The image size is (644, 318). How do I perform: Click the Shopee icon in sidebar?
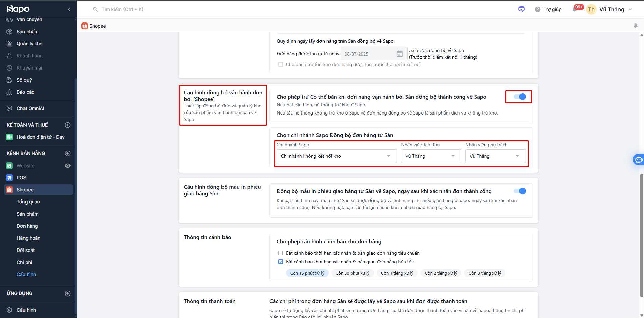pos(9,190)
